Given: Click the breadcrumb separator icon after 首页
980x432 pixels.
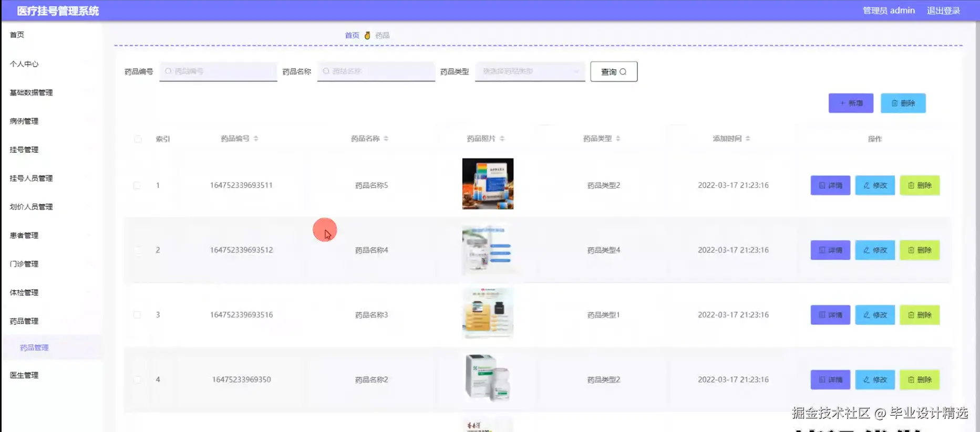Looking at the screenshot, I should [367, 35].
